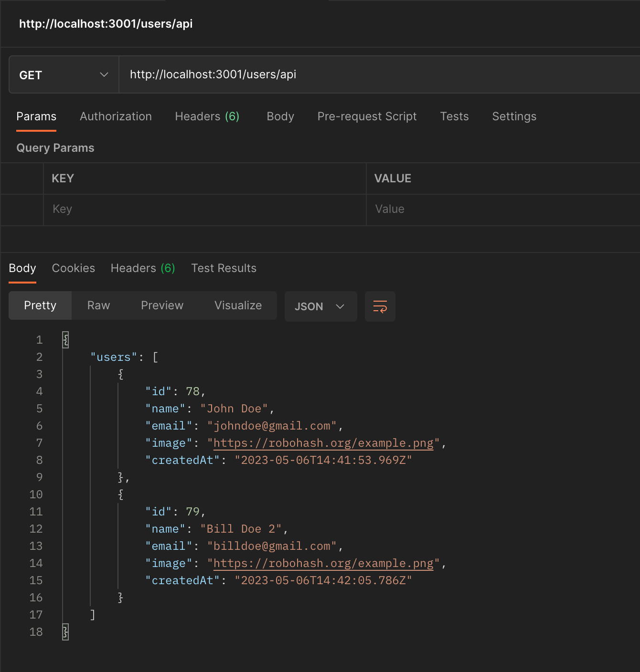Switch to the Cookies response tab
Viewport: 640px width, 672px height.
tap(73, 268)
